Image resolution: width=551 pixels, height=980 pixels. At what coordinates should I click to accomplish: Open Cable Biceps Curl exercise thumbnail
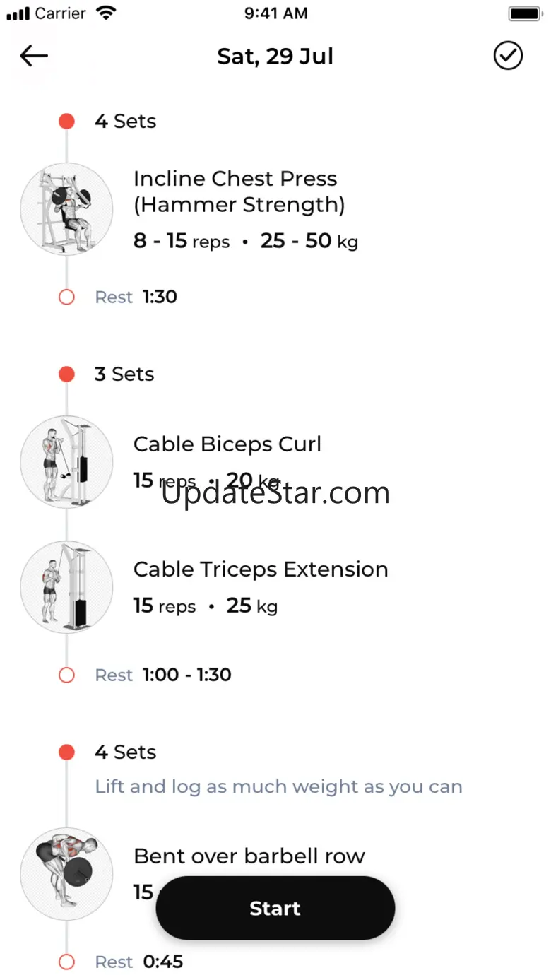pos(66,461)
